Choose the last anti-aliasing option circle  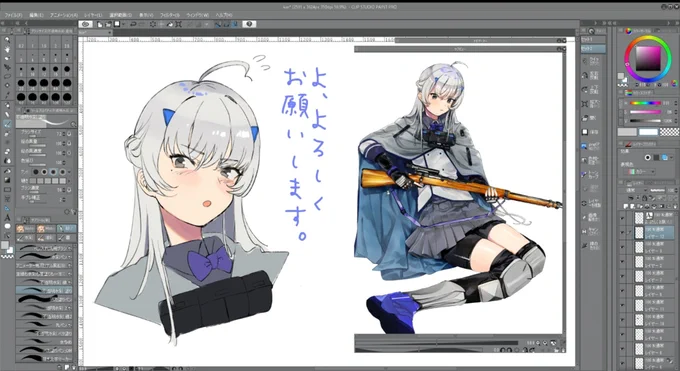tap(62, 172)
